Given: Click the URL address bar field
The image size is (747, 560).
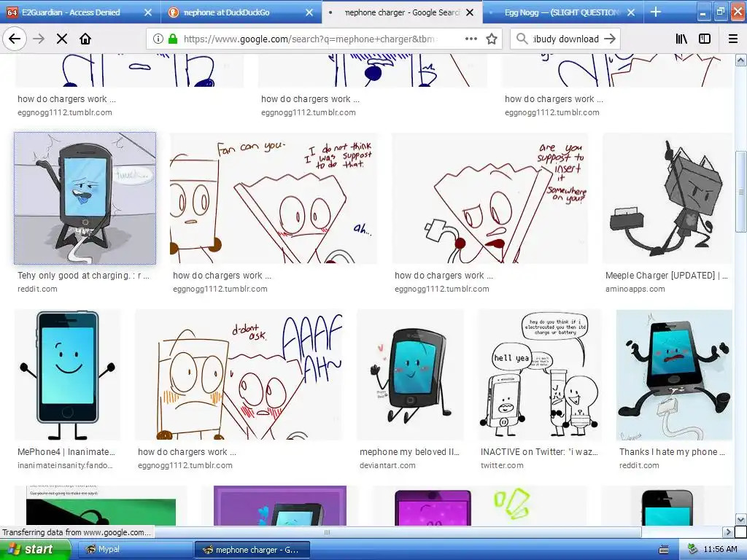Looking at the screenshot, I should pyautogui.click(x=309, y=39).
